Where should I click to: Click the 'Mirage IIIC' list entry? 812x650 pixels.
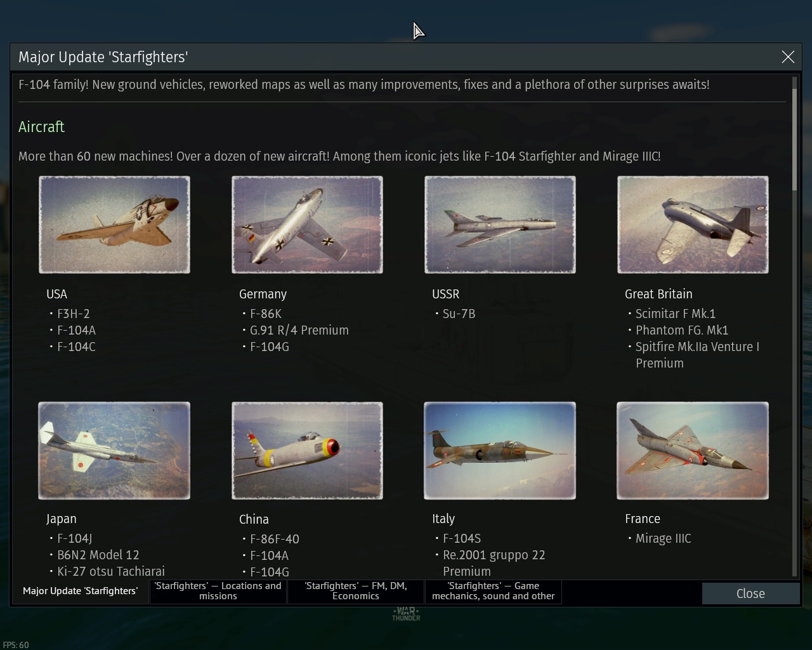point(664,538)
